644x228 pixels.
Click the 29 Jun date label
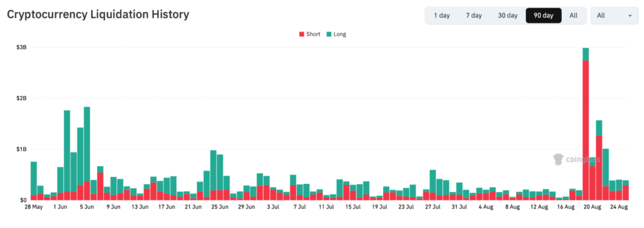pos(246,207)
